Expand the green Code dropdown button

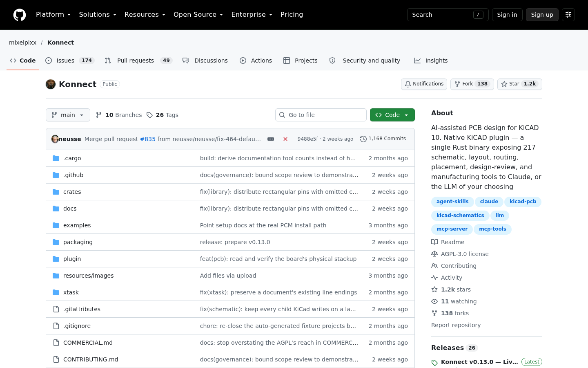coord(392,115)
